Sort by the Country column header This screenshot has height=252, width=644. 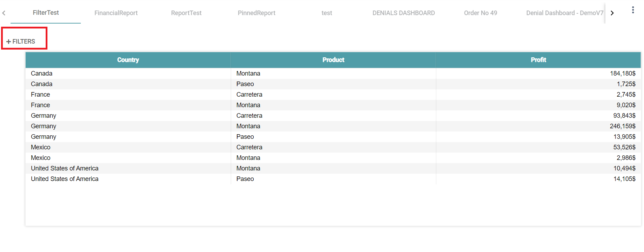(128, 60)
